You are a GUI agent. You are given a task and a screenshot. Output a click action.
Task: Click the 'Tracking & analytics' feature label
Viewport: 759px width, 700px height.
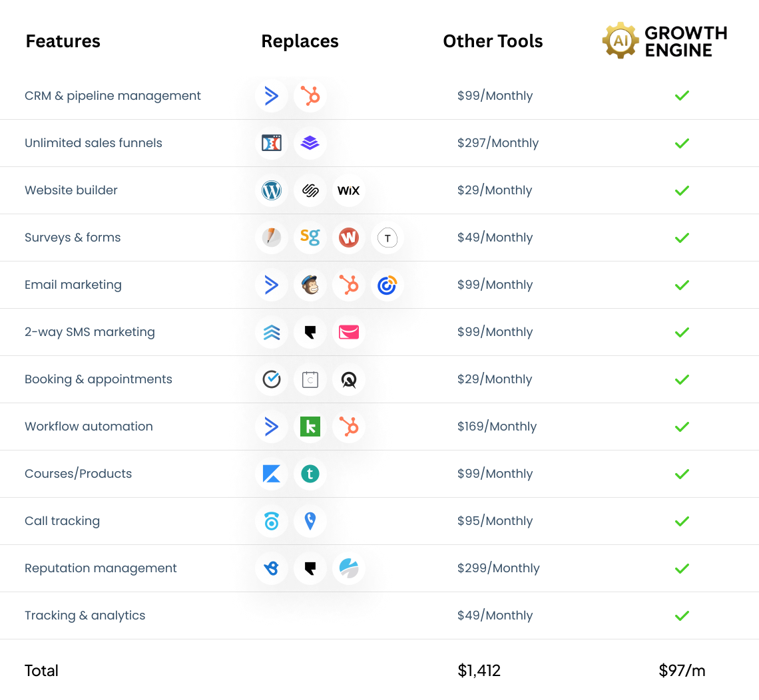coord(85,615)
